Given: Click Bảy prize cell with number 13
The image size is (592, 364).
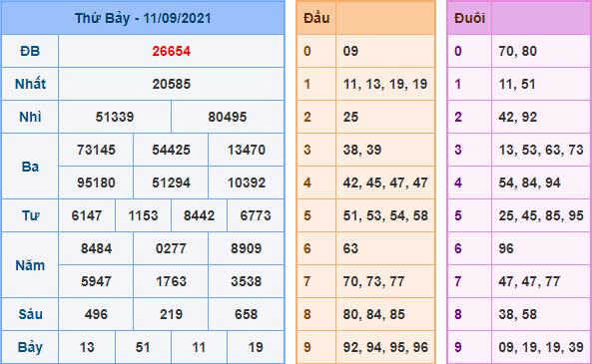Looking at the screenshot, I should click(87, 347).
